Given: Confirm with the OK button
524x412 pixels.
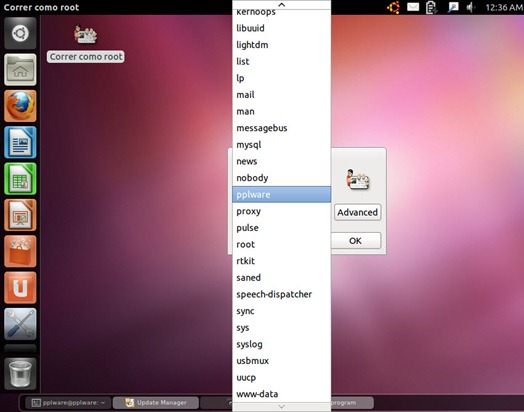Looking at the screenshot, I should coord(356,241).
